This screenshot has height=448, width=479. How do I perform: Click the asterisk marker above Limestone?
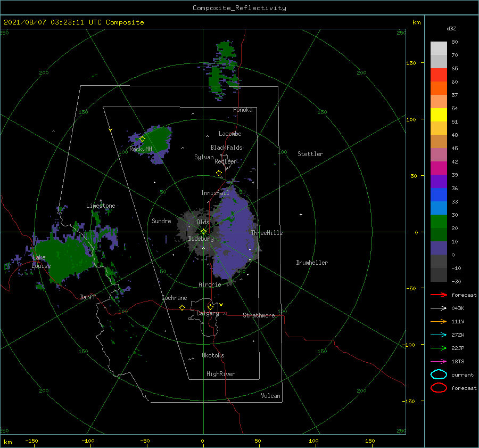tap(101, 201)
